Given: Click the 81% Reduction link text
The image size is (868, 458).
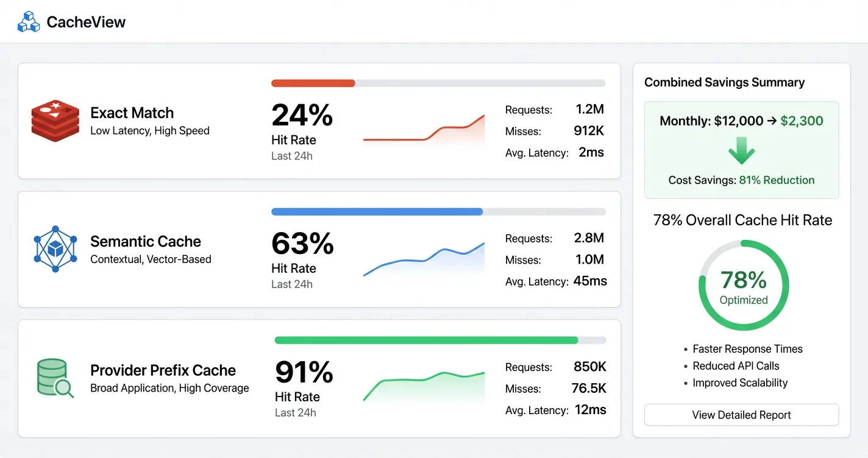Looking at the screenshot, I should [x=777, y=180].
